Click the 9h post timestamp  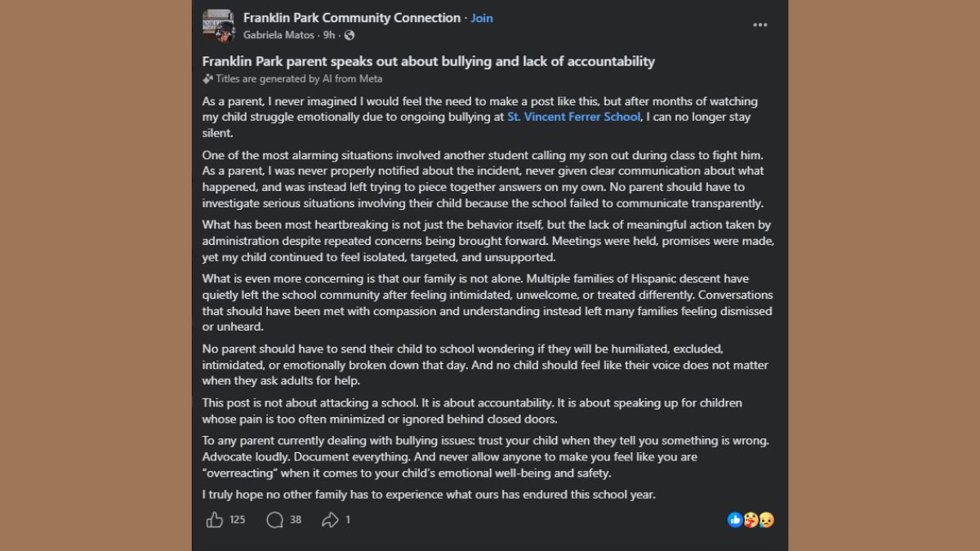pyautogui.click(x=329, y=35)
